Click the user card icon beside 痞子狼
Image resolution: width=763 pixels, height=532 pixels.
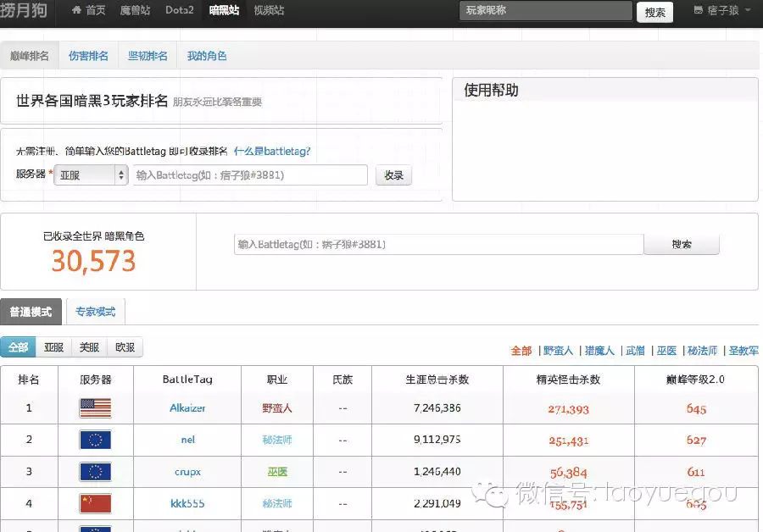pyautogui.click(x=699, y=9)
